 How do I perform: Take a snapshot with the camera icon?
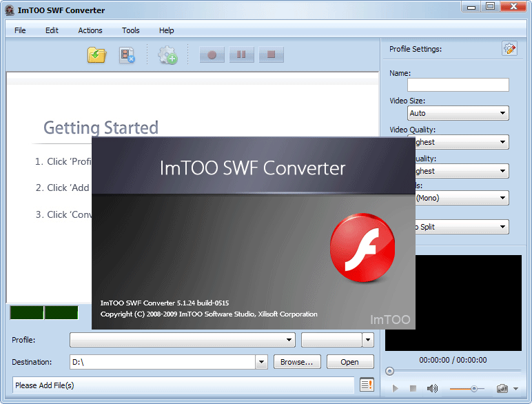coord(502,388)
